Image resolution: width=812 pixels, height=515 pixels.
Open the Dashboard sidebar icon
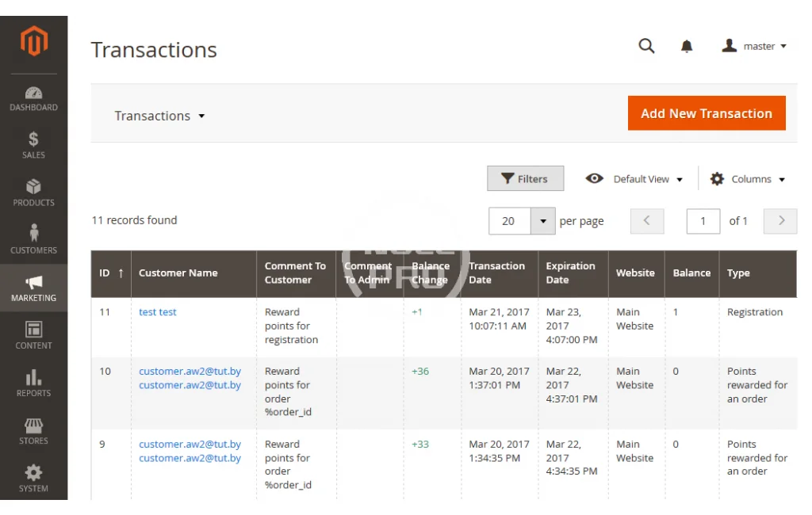click(33, 98)
